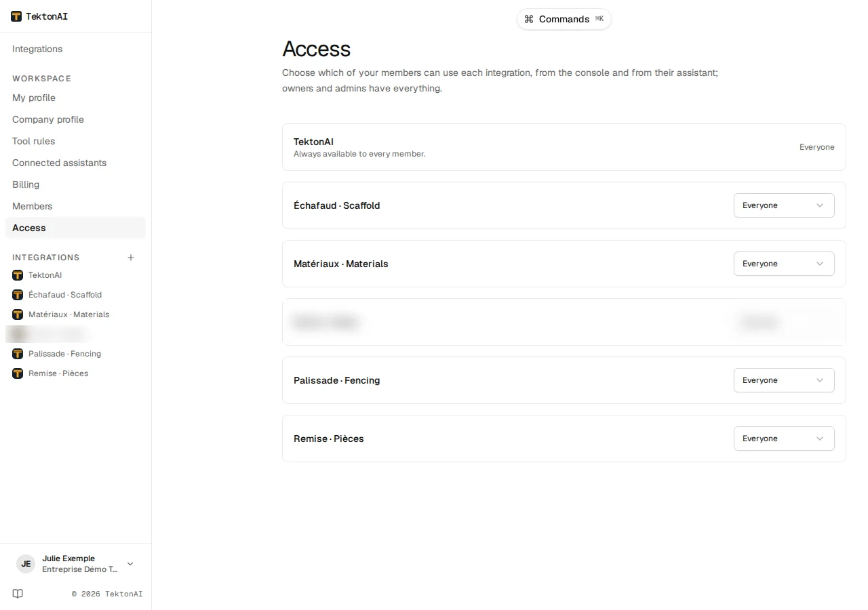This screenshot has width=868, height=610.
Task: Click the Remise · Pièces sidebar icon
Action: pos(18,373)
